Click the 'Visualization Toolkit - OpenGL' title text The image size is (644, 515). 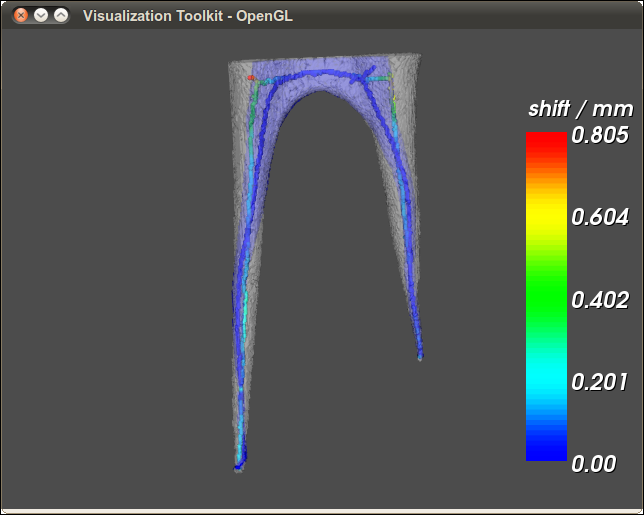coord(188,16)
